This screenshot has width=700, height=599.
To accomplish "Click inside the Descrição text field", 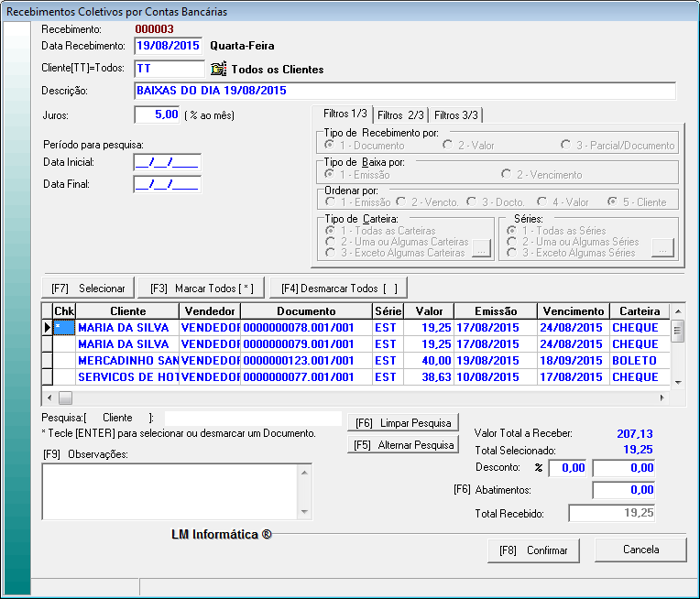I will (403, 91).
